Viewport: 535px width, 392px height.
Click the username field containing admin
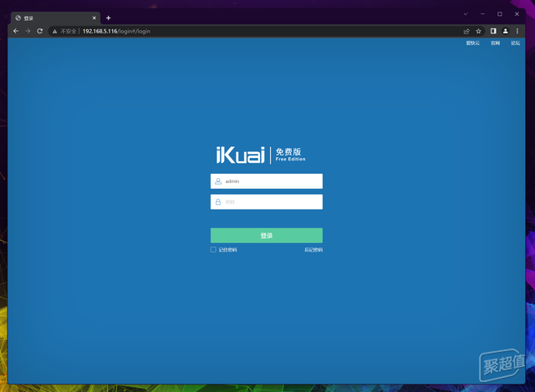click(x=267, y=181)
